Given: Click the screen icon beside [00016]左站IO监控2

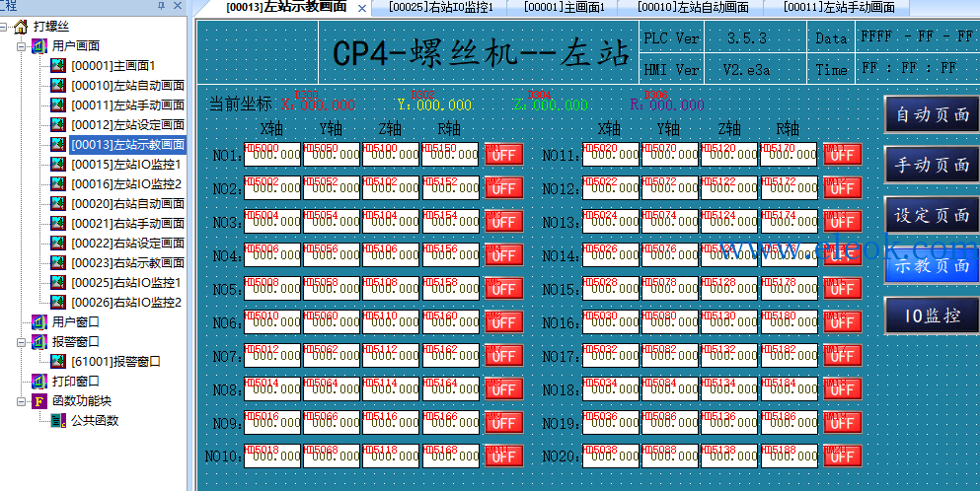Looking at the screenshot, I should pyautogui.click(x=58, y=183).
